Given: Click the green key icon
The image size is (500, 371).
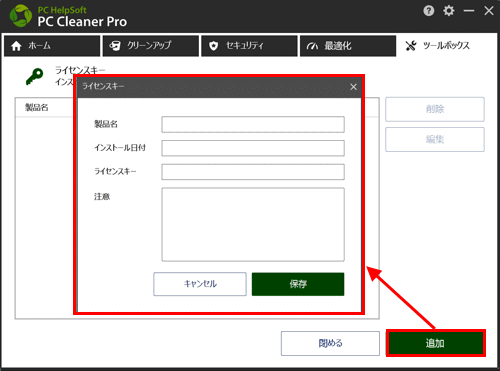Looking at the screenshot, I should [35, 77].
